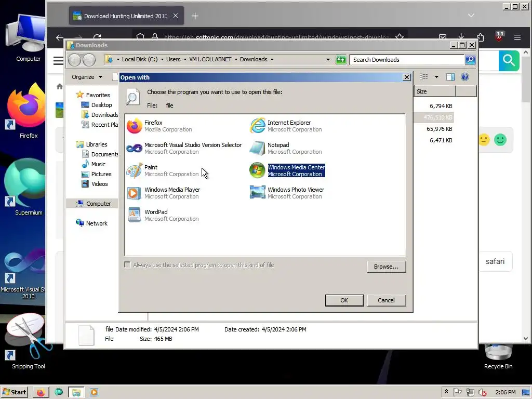
Task: Focus the Search Downloads field
Action: tap(407, 60)
